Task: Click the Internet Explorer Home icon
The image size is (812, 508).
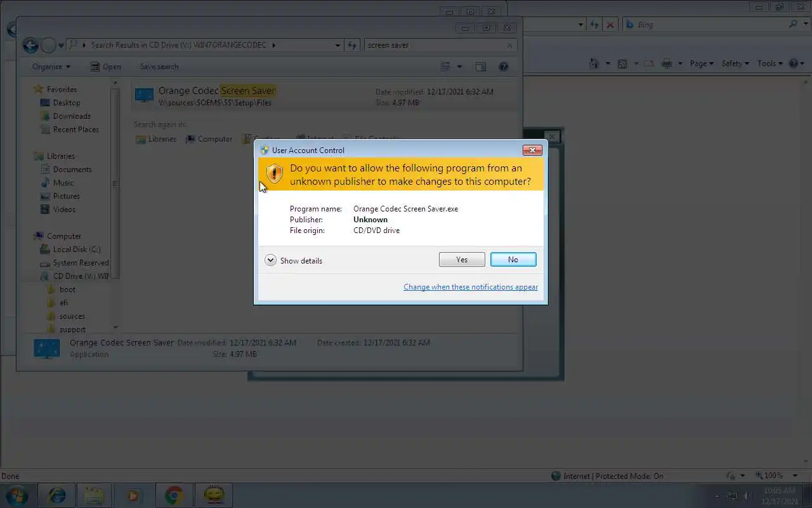Action: (594, 63)
